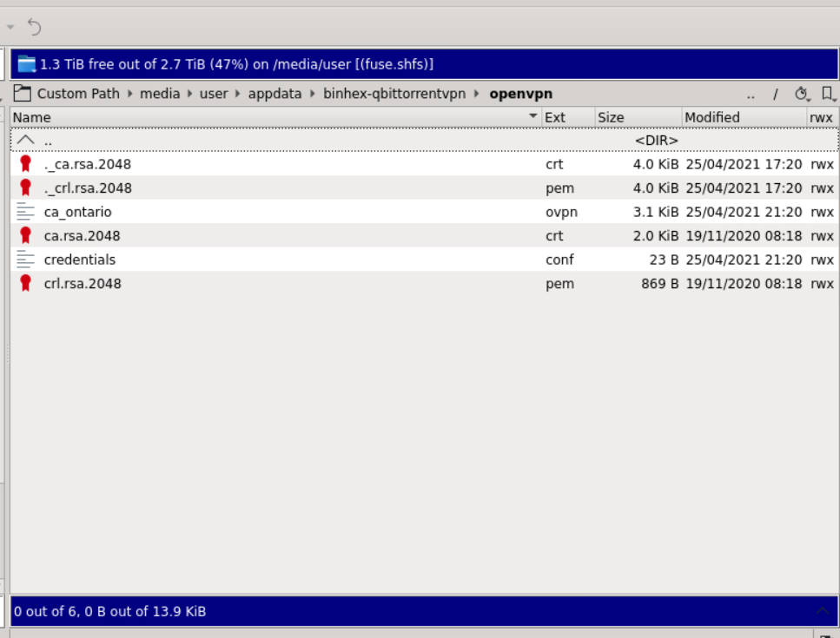
Task: Go to root with '/' button
Action: coord(775,95)
